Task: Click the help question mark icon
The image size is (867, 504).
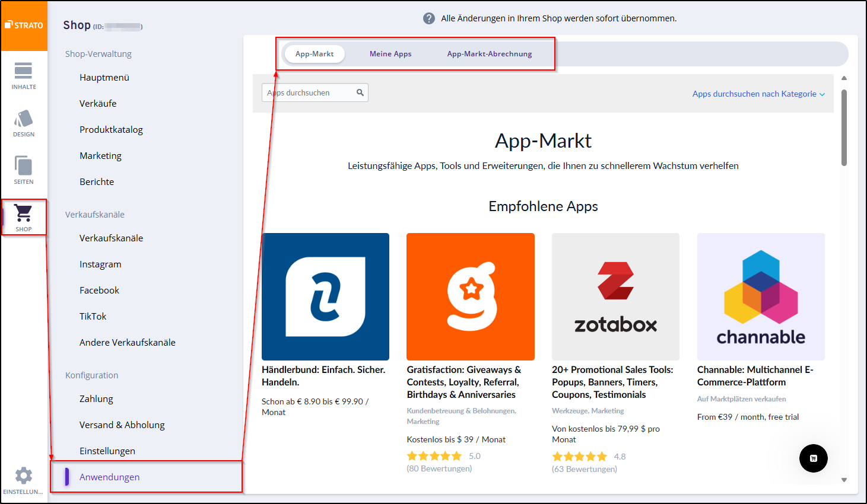Action: coord(429,18)
